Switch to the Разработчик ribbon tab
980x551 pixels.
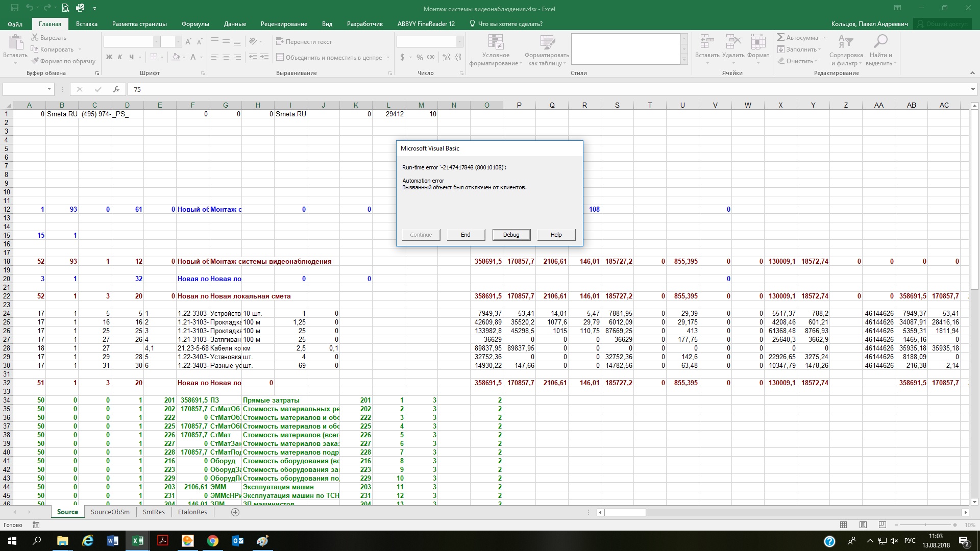365,24
